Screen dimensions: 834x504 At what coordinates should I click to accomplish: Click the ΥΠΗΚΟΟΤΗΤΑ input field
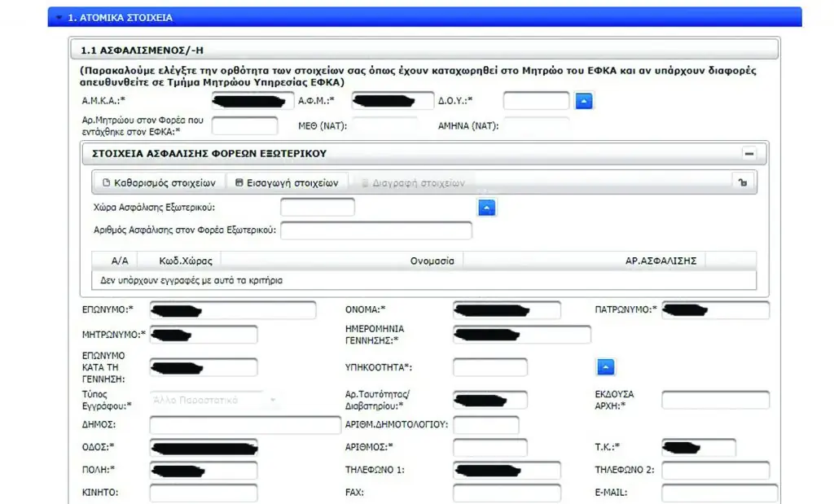489,367
